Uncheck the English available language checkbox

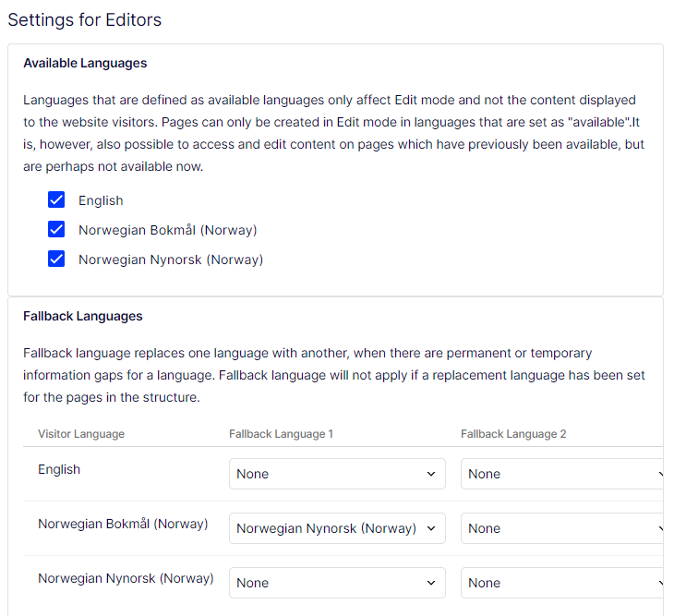(56, 200)
